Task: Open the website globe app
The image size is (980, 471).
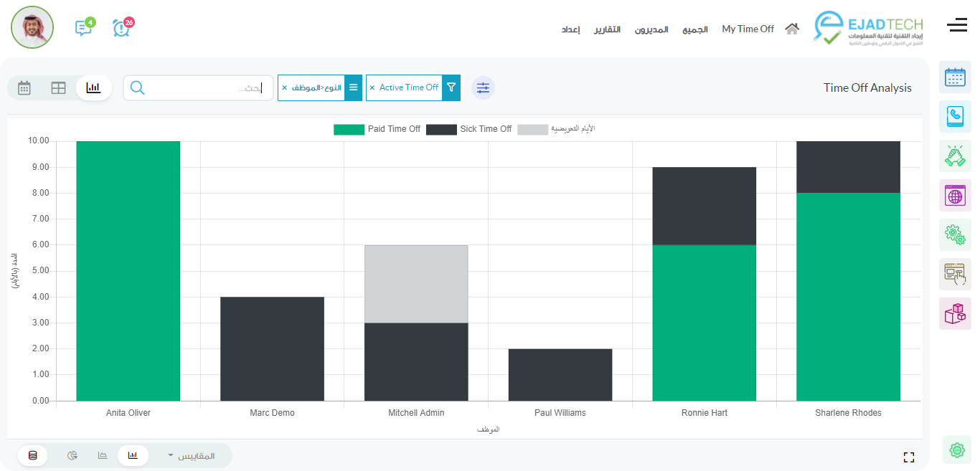Action: (x=955, y=195)
